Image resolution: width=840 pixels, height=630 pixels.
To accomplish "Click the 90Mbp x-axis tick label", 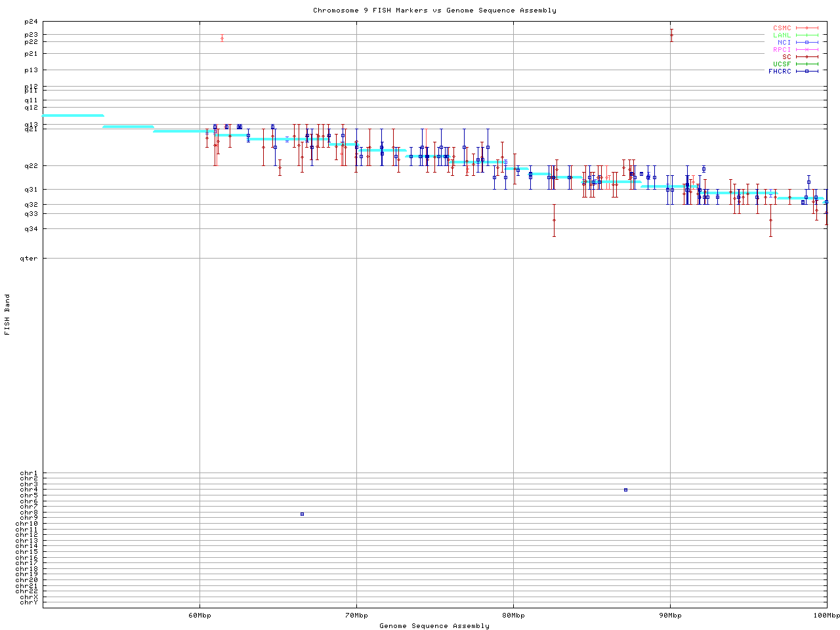I will [670, 616].
